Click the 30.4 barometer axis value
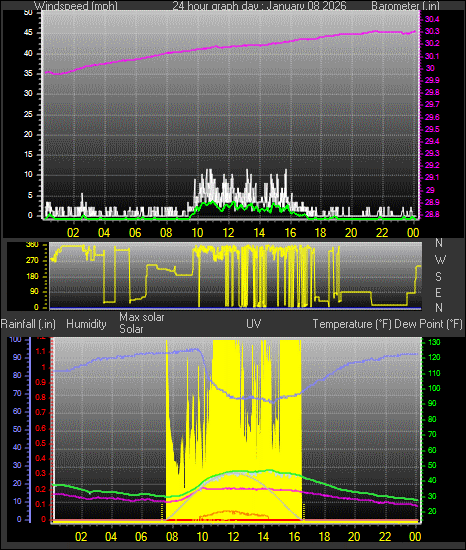Viewport: 466px width, 550px height. [432, 19]
